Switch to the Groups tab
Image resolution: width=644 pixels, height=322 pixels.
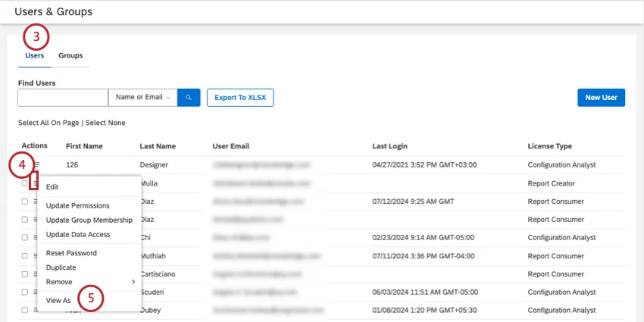pyautogui.click(x=70, y=55)
